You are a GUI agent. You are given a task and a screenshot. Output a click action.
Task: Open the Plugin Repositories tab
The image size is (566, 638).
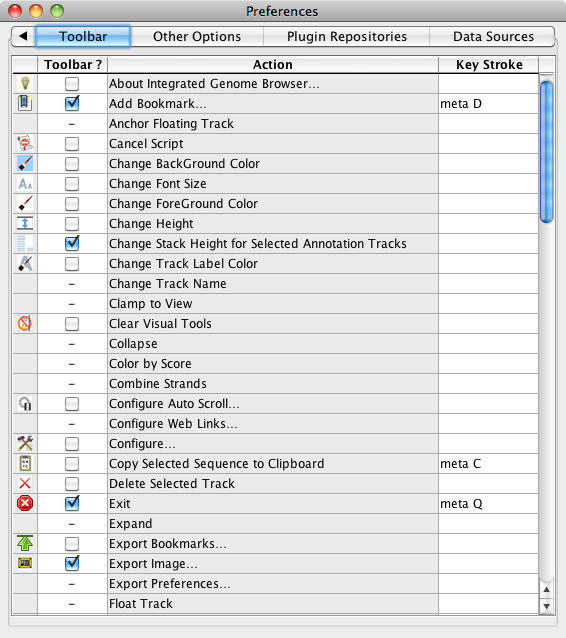point(347,36)
